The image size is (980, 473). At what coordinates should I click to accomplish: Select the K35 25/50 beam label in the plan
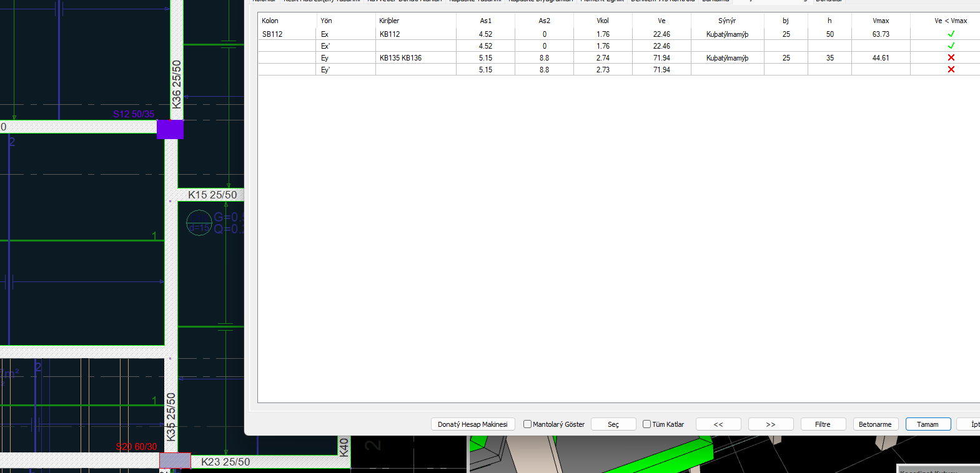click(171, 417)
